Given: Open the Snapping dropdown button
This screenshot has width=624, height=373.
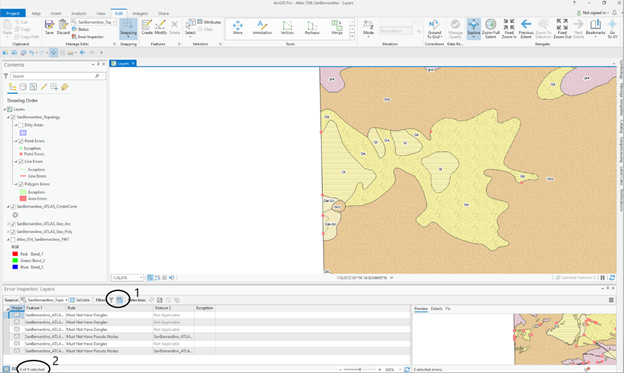Looking at the screenshot, I should [x=128, y=37].
